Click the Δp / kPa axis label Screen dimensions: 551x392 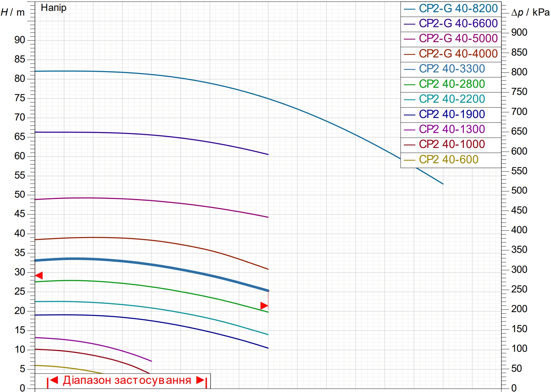point(530,12)
